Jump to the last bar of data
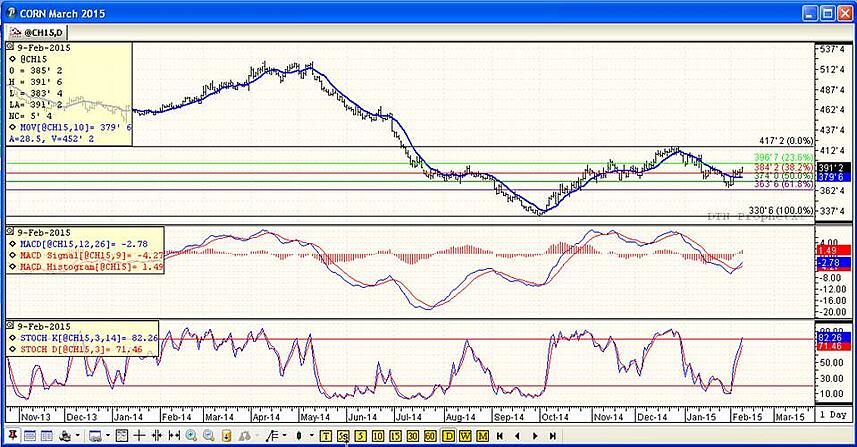This screenshot has width=857, height=447. (553, 436)
